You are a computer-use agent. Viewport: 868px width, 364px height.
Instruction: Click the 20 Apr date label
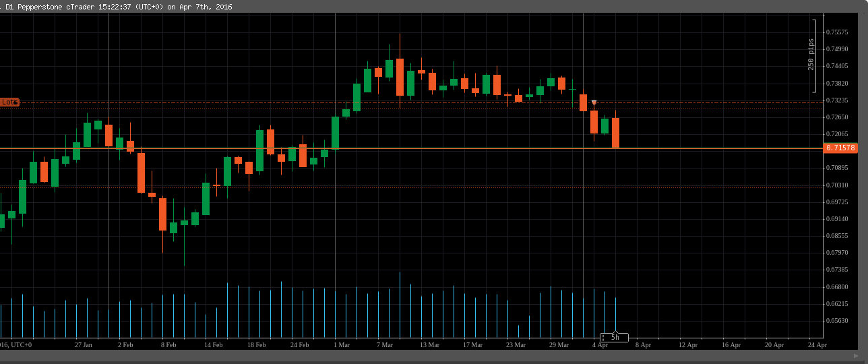(774, 344)
